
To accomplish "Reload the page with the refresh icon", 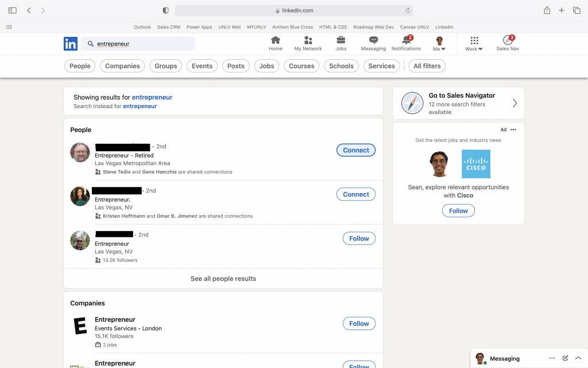I will pos(408,10).
